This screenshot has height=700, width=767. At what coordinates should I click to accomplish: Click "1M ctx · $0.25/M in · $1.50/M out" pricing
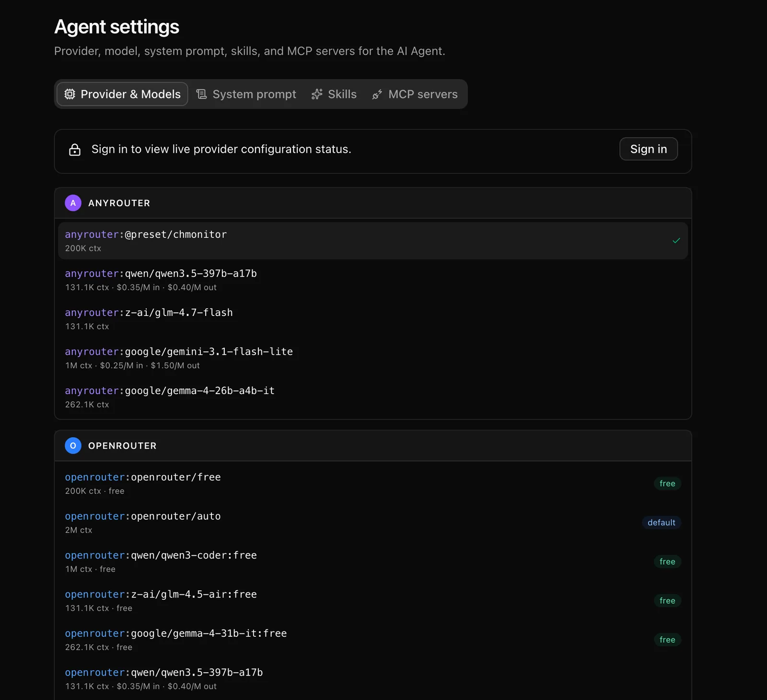pos(132,365)
